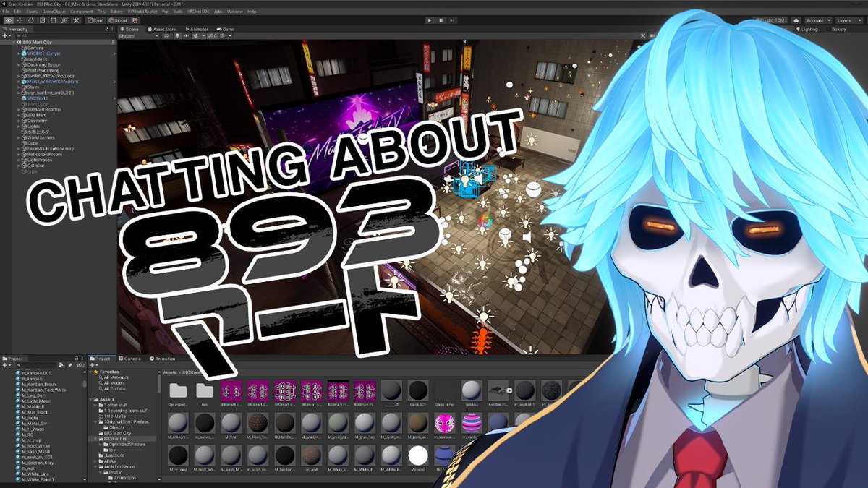Collapse the Assets folder tree
This screenshot has height=488, width=868.
coord(91,399)
